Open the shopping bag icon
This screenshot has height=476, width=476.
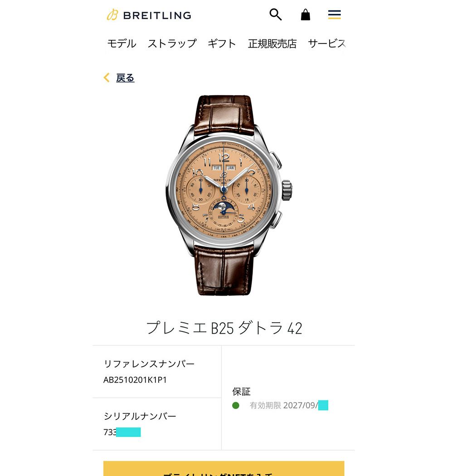(306, 15)
